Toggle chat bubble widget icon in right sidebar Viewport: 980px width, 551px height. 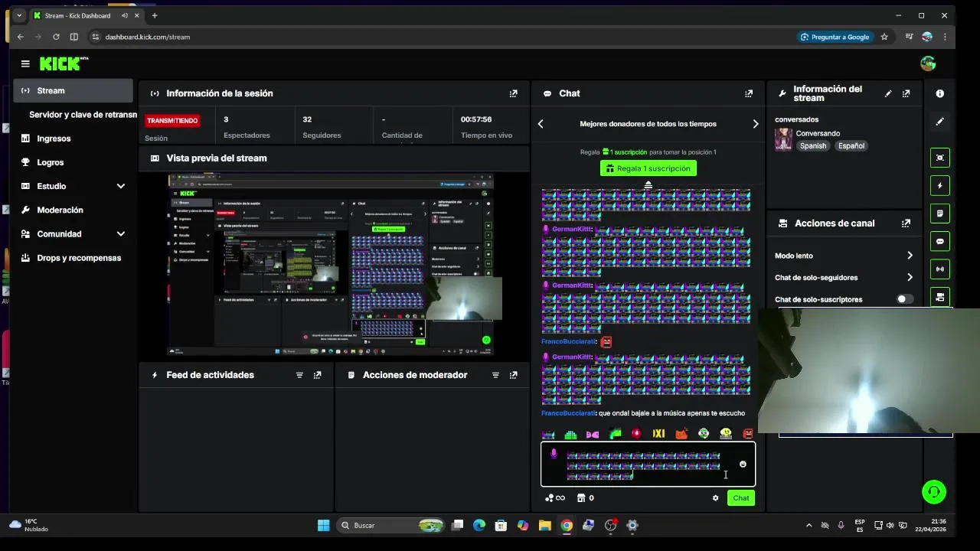939,241
